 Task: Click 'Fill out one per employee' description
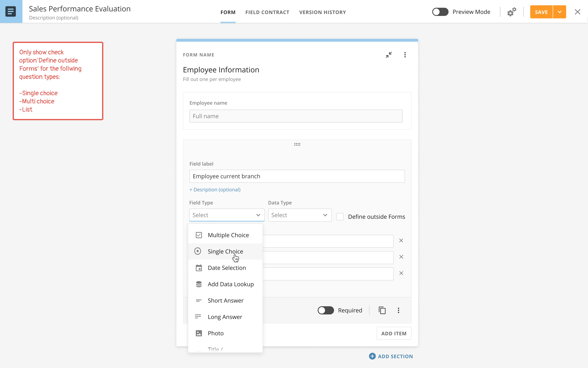(212, 79)
